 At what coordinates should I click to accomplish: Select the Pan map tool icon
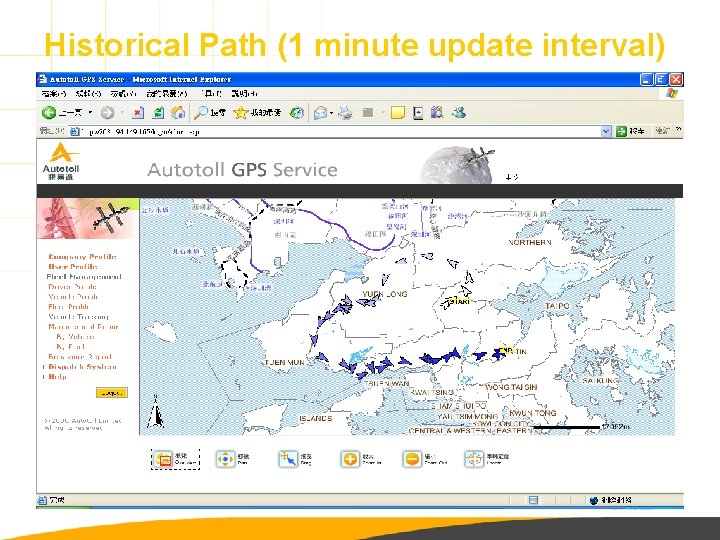(225, 459)
